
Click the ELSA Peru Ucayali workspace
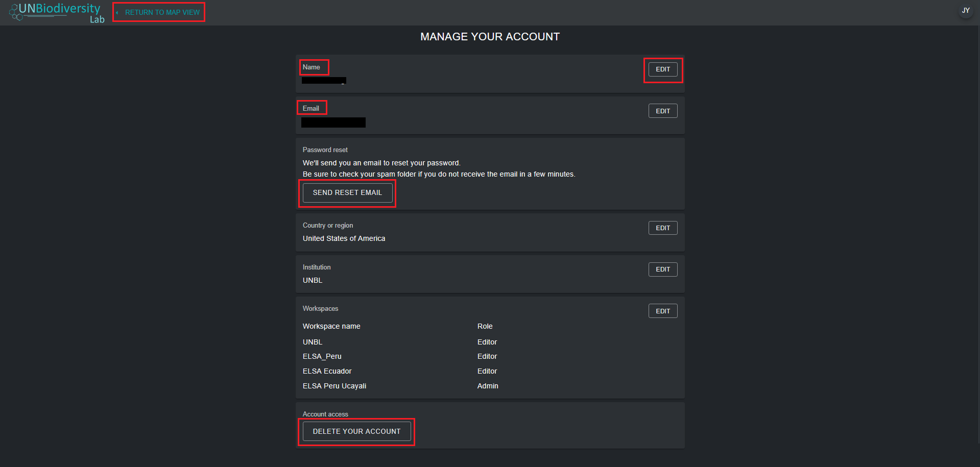334,386
